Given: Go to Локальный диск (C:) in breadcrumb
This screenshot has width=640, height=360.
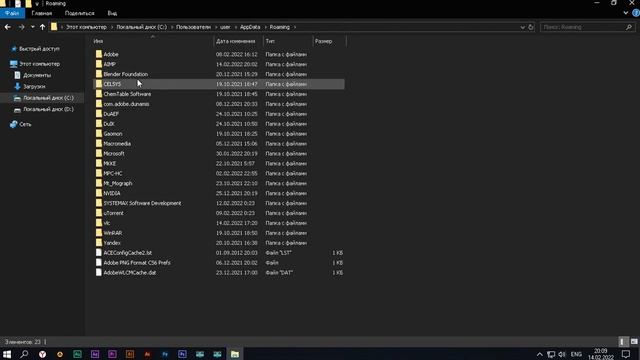Looking at the screenshot, I should (142, 27).
